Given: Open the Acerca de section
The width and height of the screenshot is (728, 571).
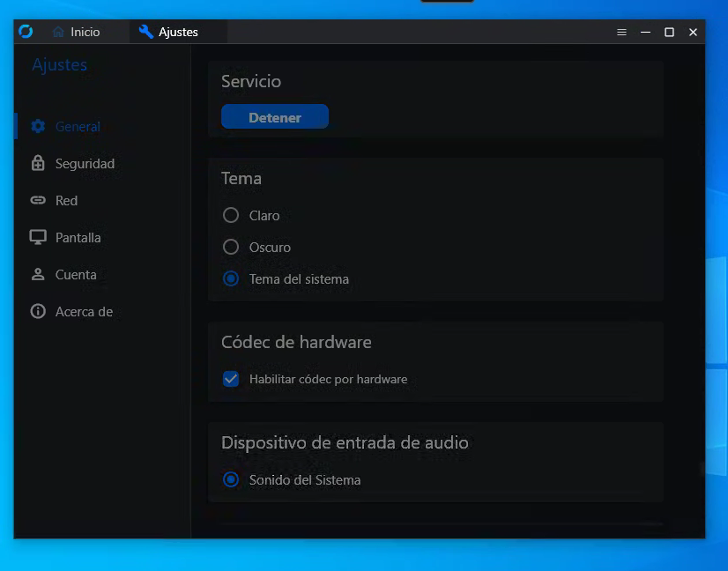Looking at the screenshot, I should 84,311.
